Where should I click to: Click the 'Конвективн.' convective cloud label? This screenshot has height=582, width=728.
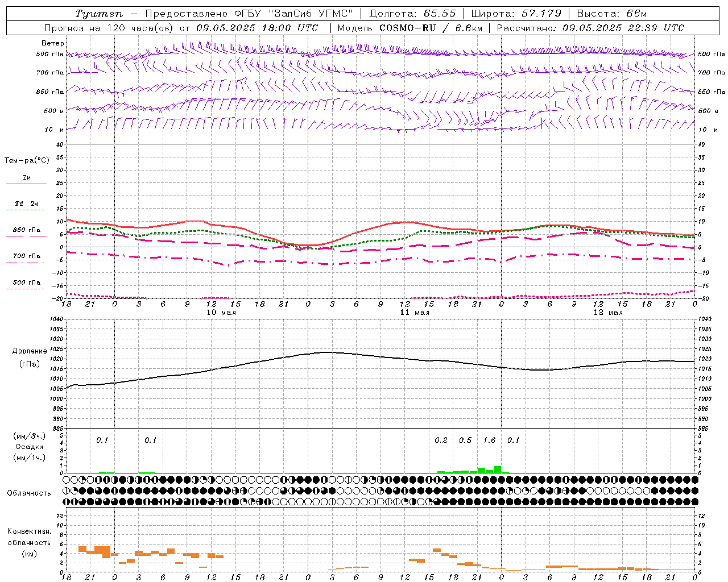pos(29,531)
